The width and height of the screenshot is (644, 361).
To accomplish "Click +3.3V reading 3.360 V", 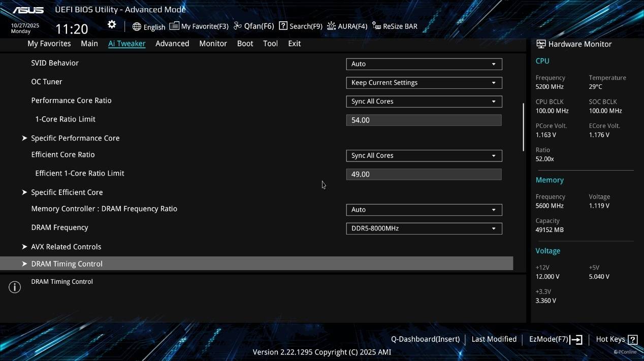I will coord(545,301).
